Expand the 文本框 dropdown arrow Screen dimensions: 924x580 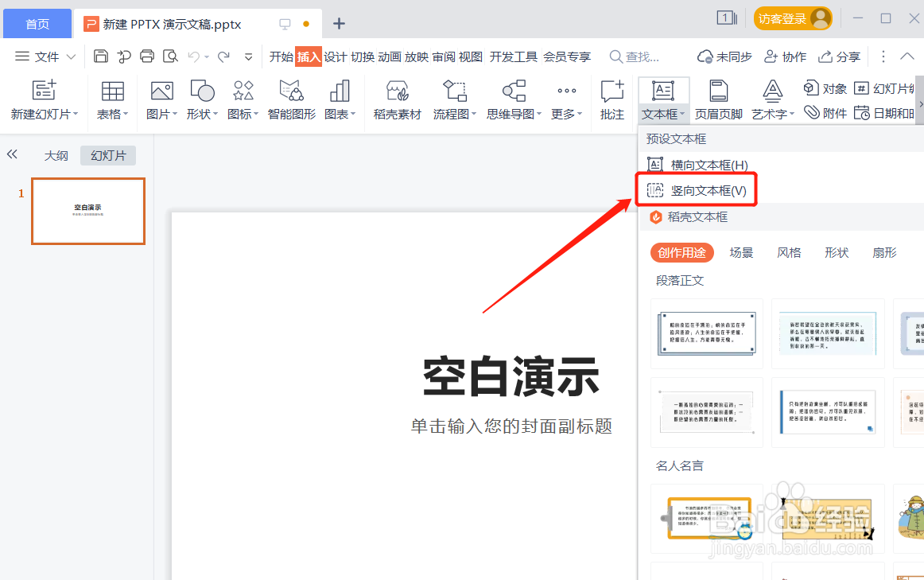[682, 114]
